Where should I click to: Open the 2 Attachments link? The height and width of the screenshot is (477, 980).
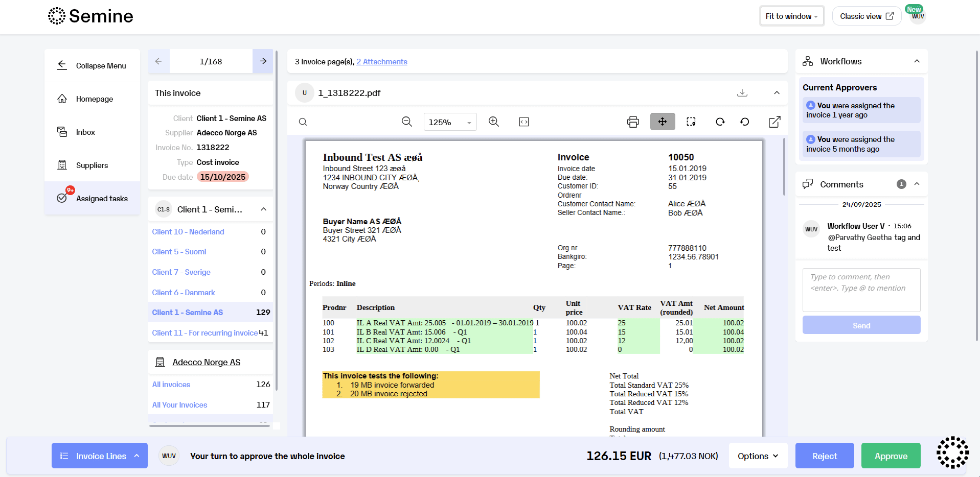pyautogui.click(x=381, y=61)
